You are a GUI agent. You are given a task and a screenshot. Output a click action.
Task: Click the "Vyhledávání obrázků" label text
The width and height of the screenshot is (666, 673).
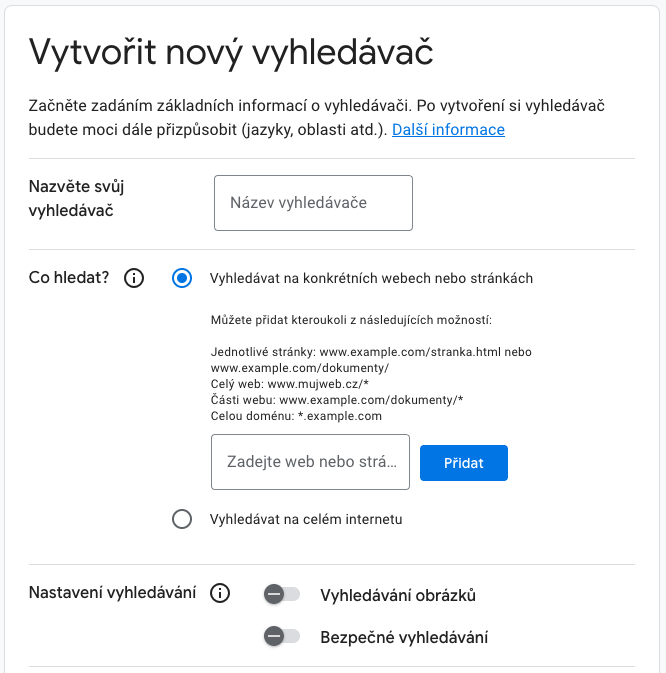tap(397, 596)
